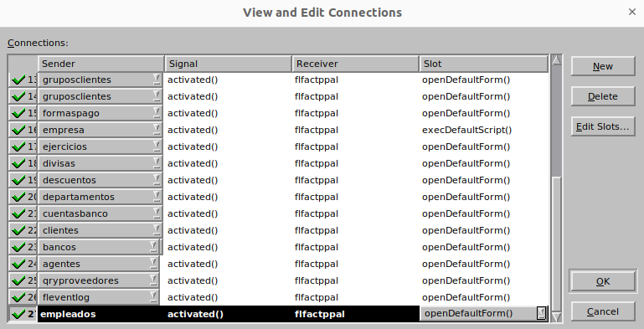Click the Slot column header

[x=484, y=64]
